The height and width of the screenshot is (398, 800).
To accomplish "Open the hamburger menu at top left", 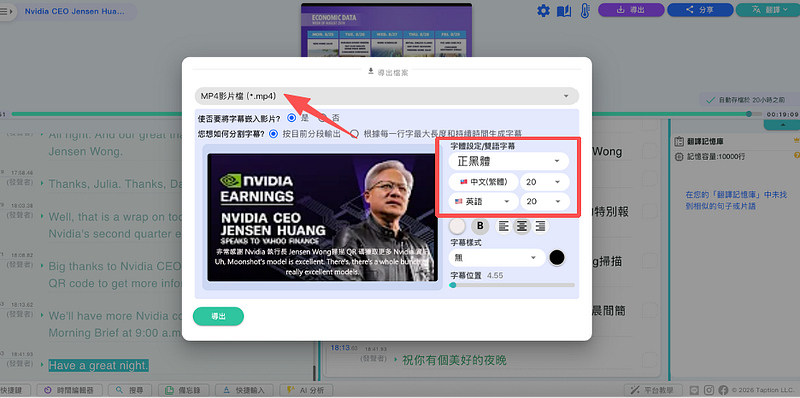I will point(4,12).
